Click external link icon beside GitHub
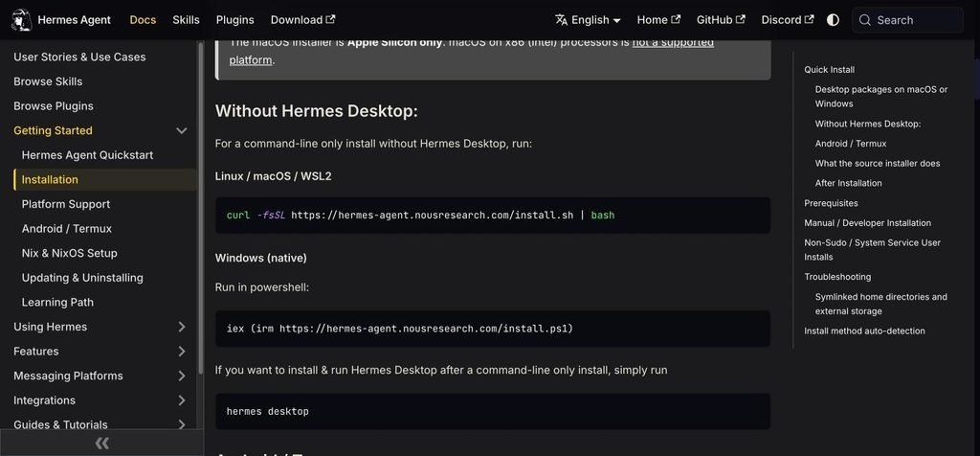Screen dimensions: 980x456 (741, 19)
